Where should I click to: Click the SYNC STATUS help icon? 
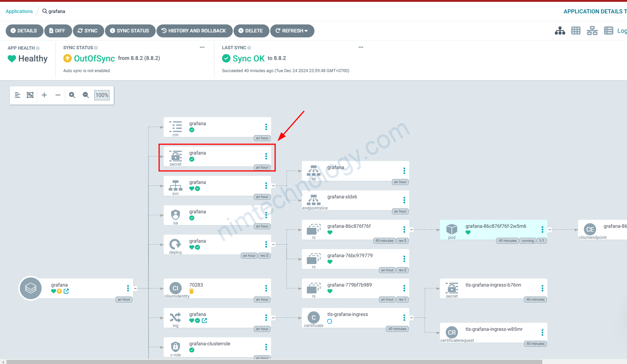pyautogui.click(x=96, y=48)
